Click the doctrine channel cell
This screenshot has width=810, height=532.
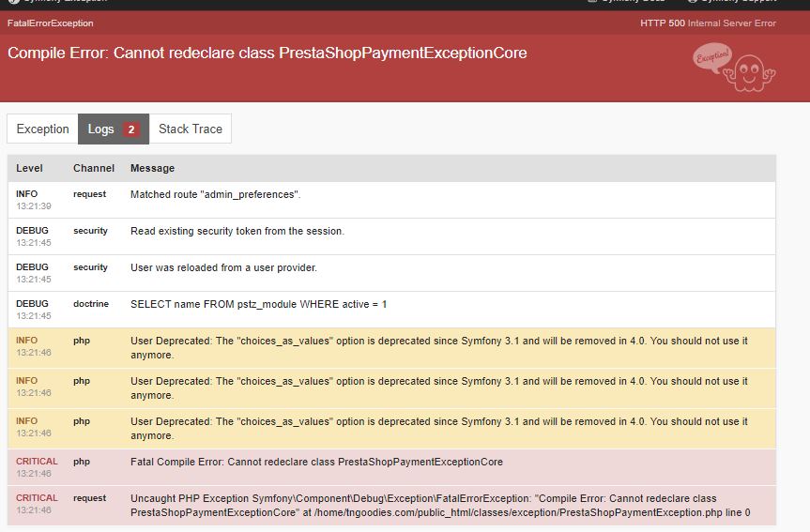[x=91, y=304]
